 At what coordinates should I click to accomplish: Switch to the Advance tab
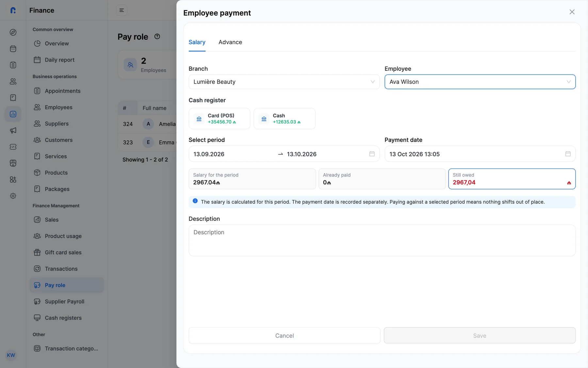point(230,42)
